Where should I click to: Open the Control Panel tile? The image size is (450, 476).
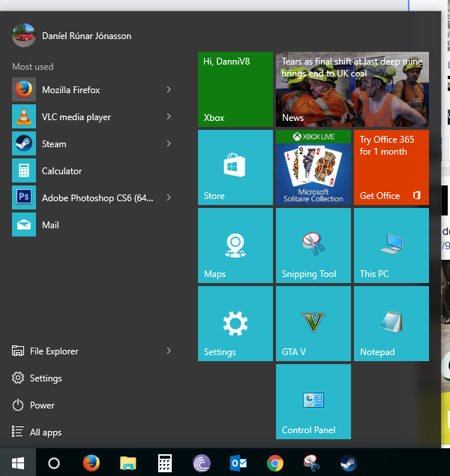click(x=313, y=402)
